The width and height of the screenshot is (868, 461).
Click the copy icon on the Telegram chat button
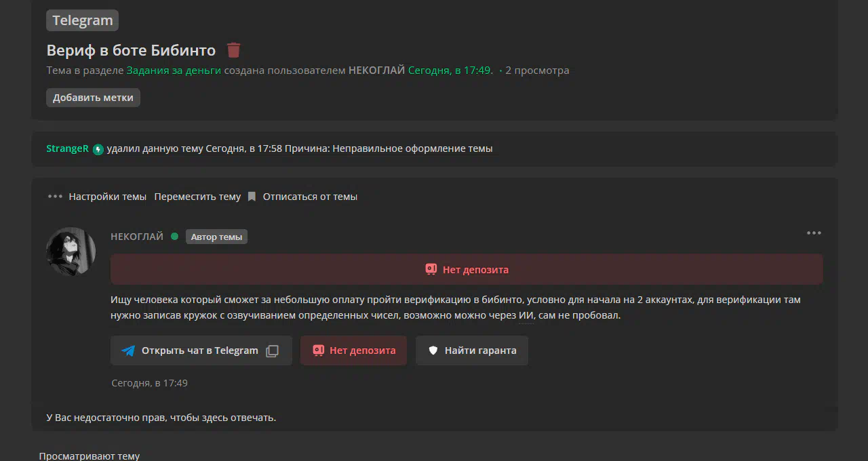pyautogui.click(x=272, y=351)
